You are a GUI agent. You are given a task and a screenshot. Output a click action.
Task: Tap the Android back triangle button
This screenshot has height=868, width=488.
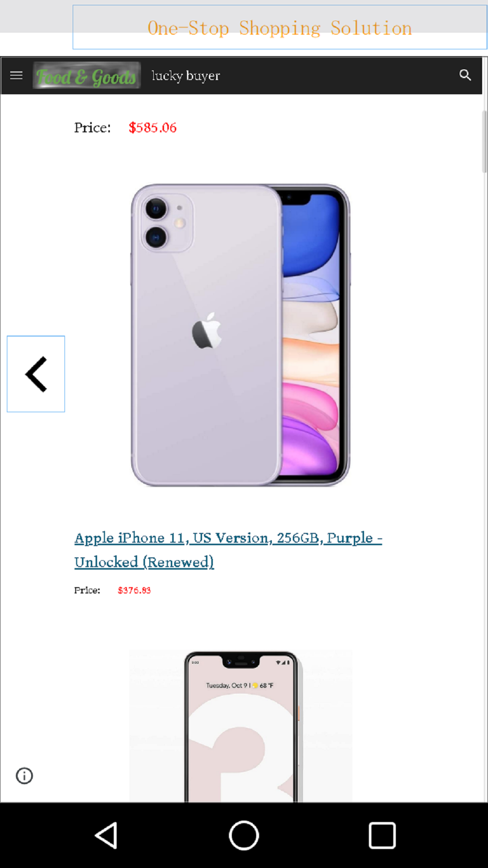tap(106, 835)
